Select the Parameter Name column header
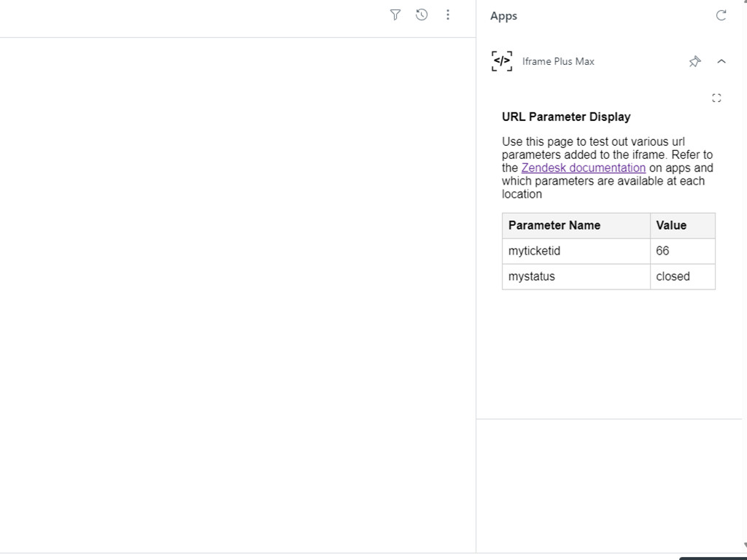Screen dimensions: 747x560 (554, 225)
